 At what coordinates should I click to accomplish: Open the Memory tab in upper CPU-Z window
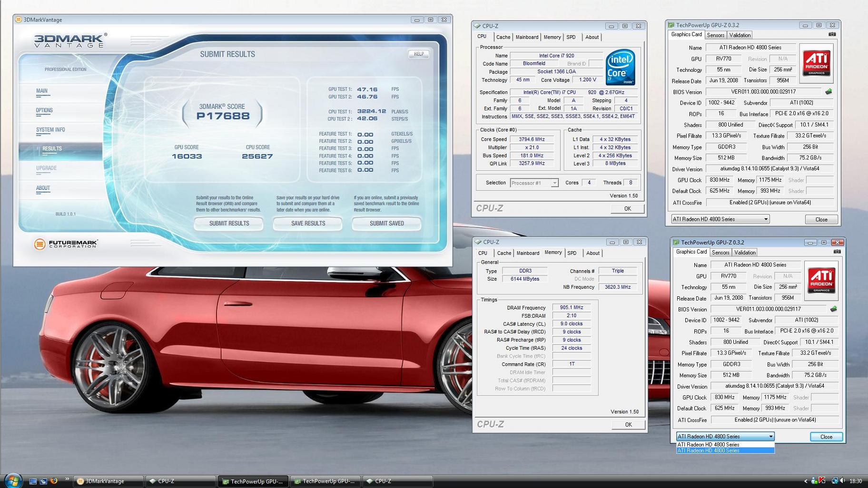pyautogui.click(x=552, y=37)
